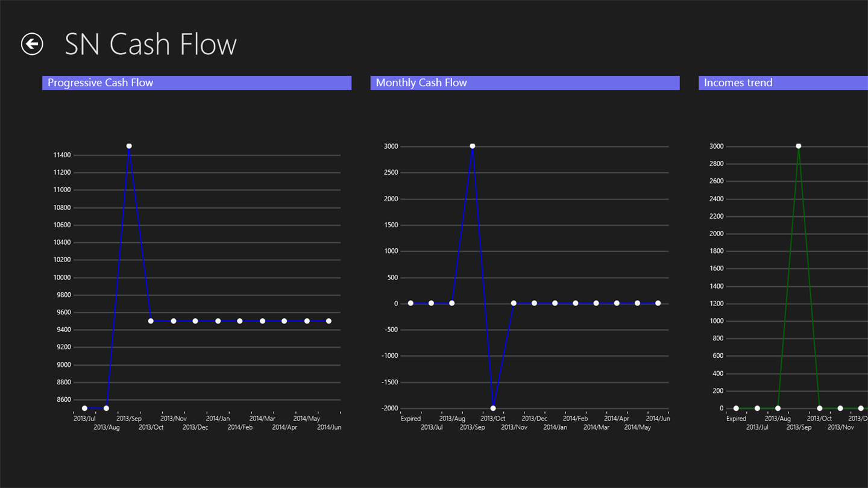Click the 2013/Aug point in Progressive Cash Flow
The width and height of the screenshot is (868, 488).
(x=107, y=408)
